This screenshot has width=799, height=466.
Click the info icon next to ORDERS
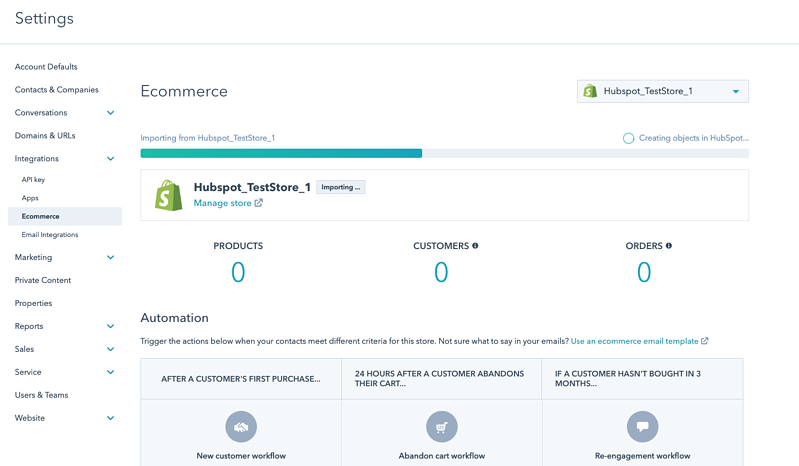pos(668,246)
